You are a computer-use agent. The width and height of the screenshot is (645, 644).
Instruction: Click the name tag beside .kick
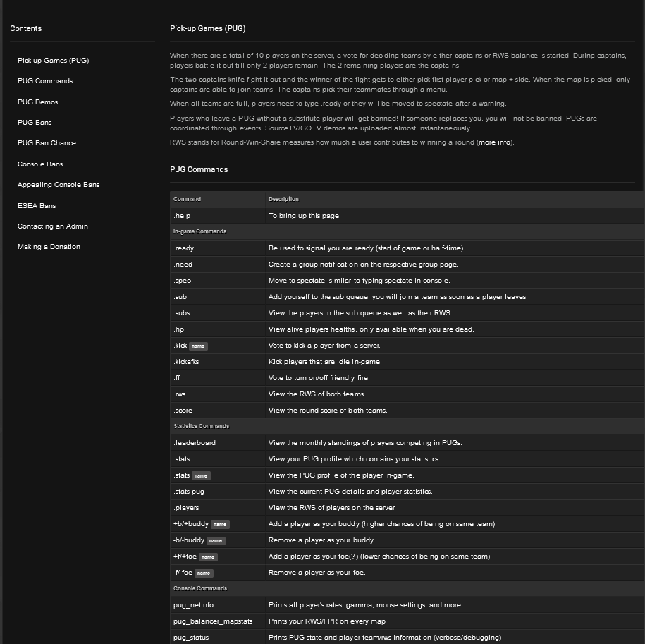pyautogui.click(x=198, y=346)
